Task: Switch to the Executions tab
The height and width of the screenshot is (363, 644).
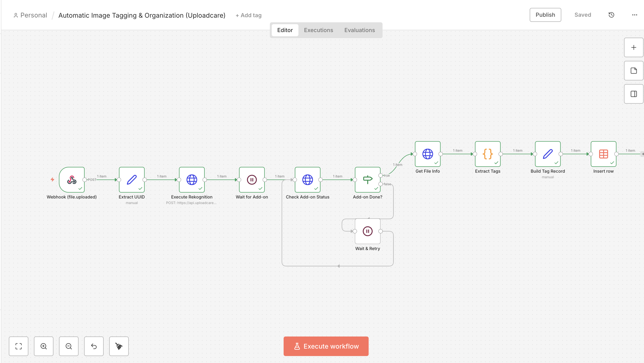Action: pos(318,30)
